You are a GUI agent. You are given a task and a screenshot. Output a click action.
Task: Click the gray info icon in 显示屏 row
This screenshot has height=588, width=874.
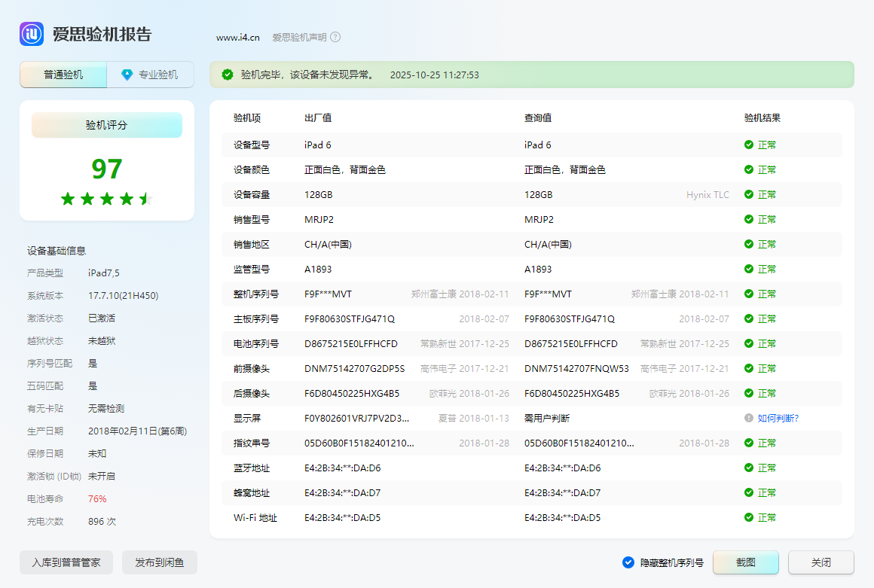coord(748,418)
